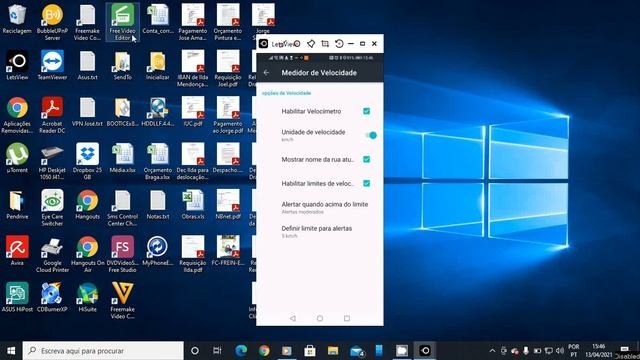Select Aplicações Removidas Chrome icon

coord(17,115)
